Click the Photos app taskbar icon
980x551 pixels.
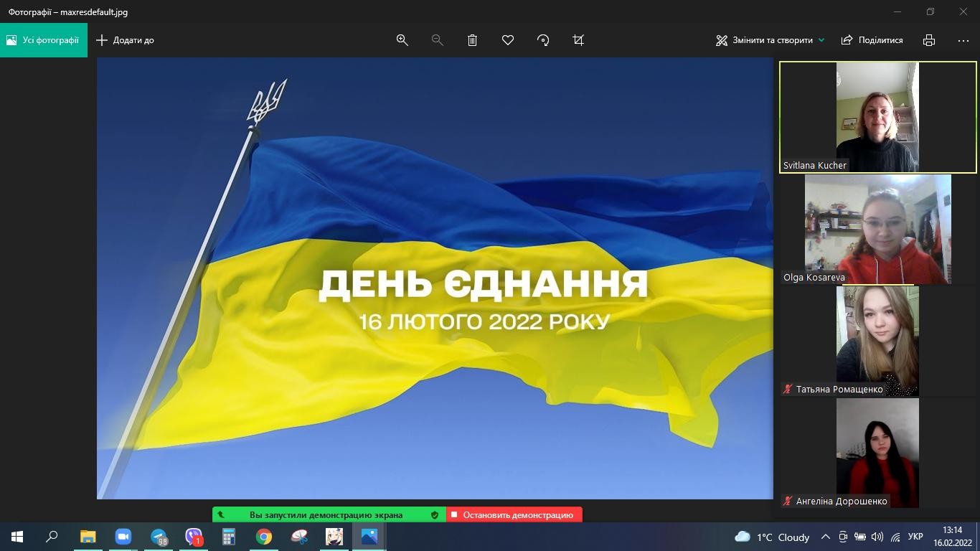pyautogui.click(x=369, y=537)
